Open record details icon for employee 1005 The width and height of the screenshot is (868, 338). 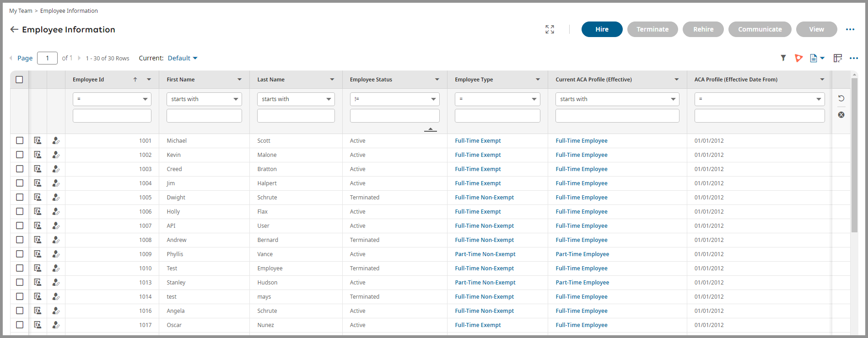(38, 198)
